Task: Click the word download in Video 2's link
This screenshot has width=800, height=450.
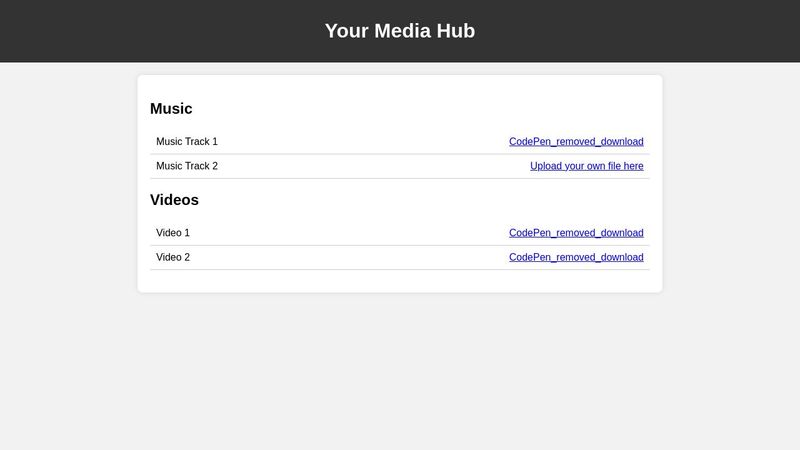Action: [622, 257]
